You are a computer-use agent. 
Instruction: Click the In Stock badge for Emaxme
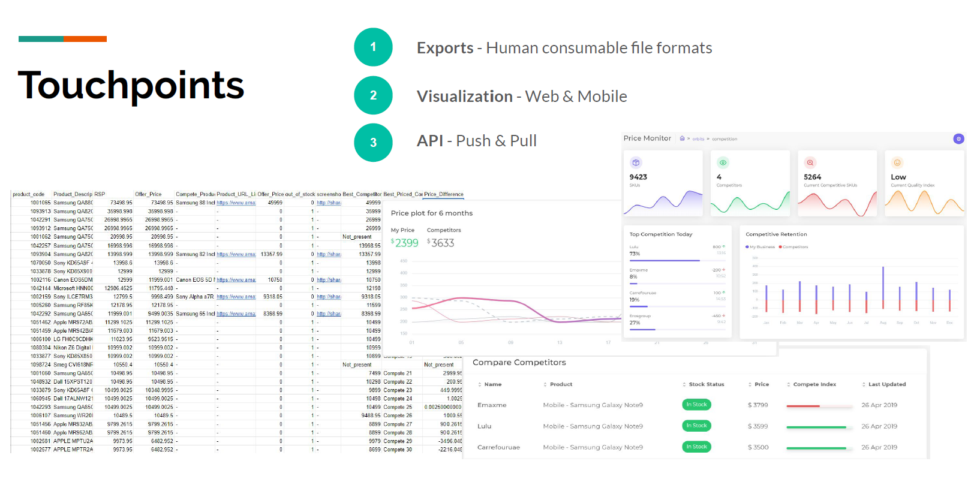tap(696, 405)
